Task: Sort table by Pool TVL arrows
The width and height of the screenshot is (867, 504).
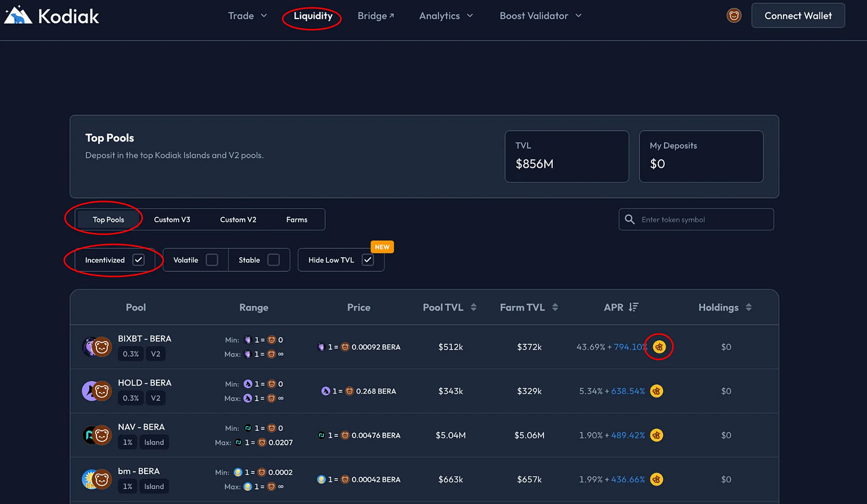Action: 473,307
